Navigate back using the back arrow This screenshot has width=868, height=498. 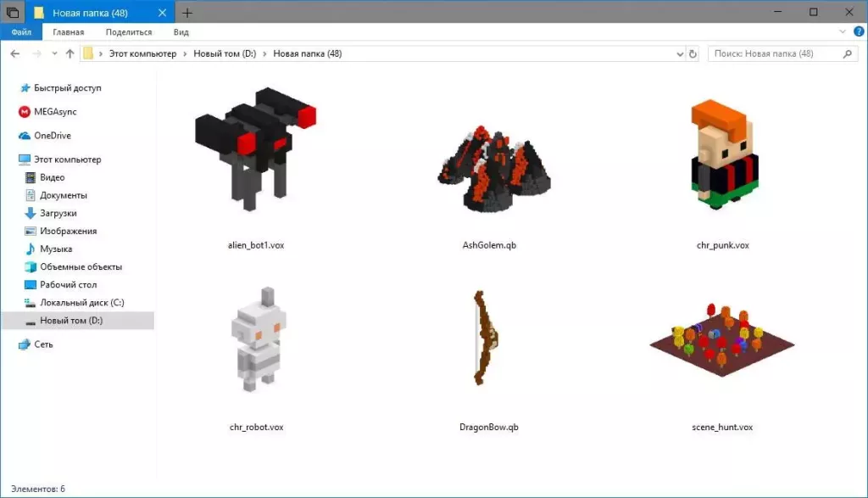coord(14,53)
